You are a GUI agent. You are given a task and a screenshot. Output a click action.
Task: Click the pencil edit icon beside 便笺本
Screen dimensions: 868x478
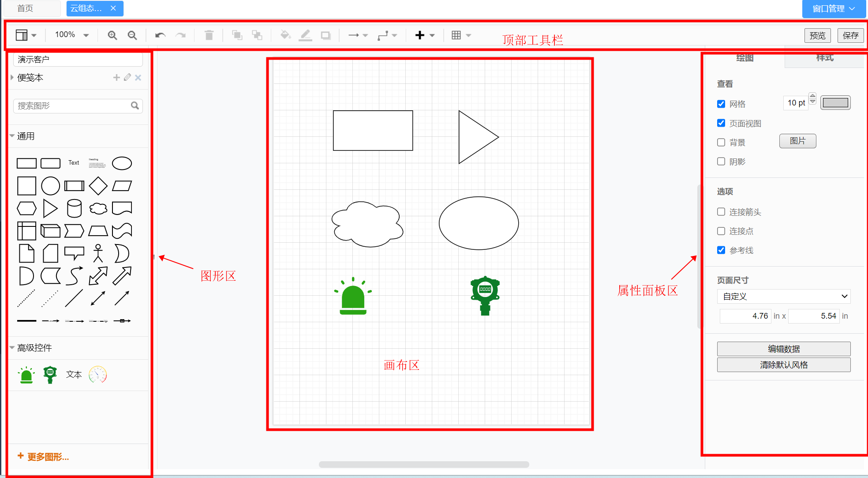click(127, 78)
